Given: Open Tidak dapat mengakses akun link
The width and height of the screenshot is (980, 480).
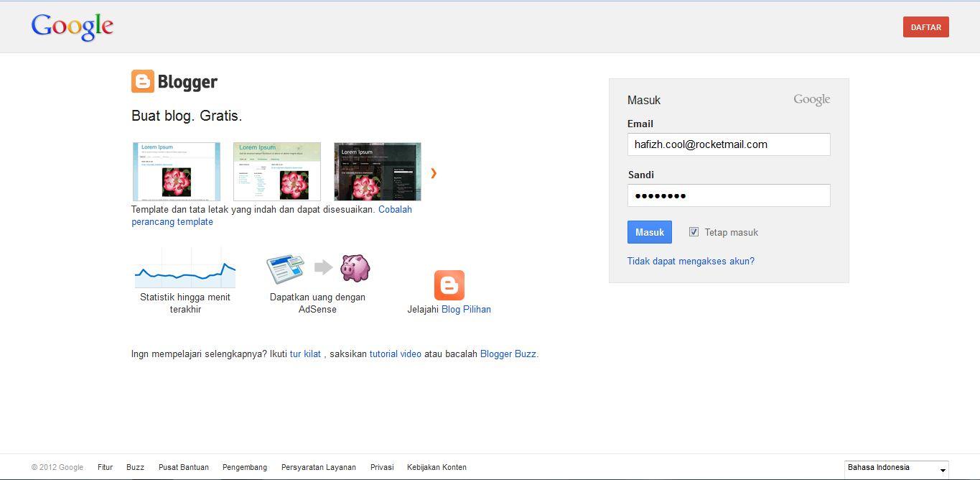Looking at the screenshot, I should click(x=691, y=261).
